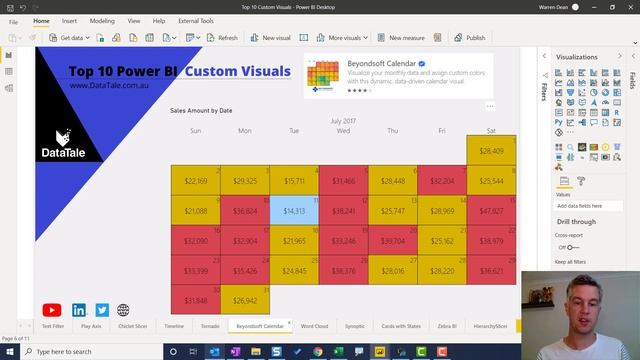Open the Fields well tab icon
Image resolution: width=640 pixels, height=360 pixels.
point(564,181)
